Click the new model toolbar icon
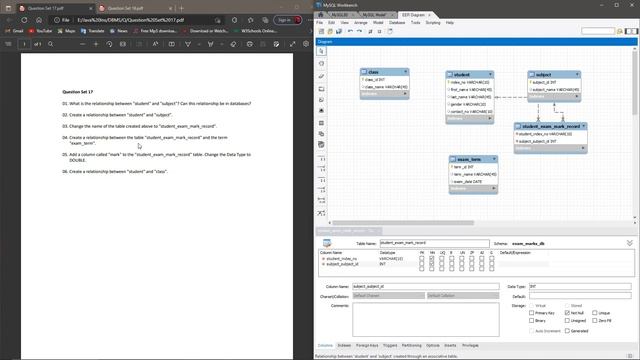Image resolution: width=640 pixels, height=360 pixels. pos(322,31)
